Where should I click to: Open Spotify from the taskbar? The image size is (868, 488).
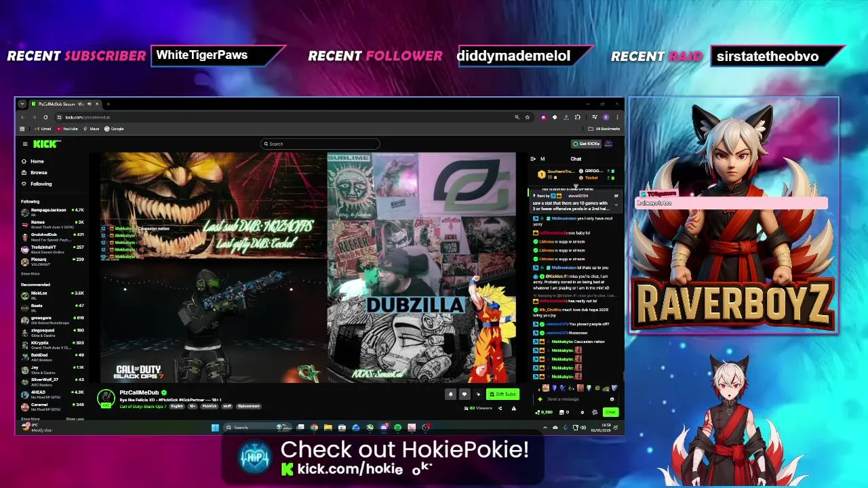pyautogui.click(x=397, y=428)
